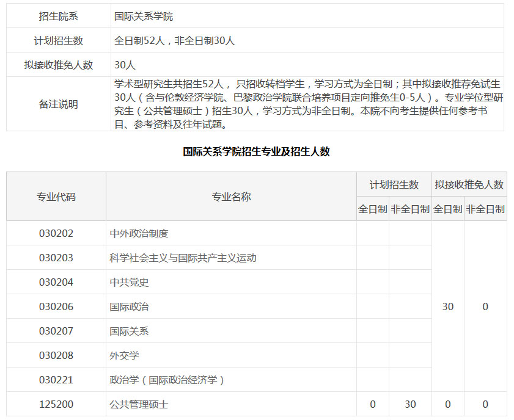The width and height of the screenshot is (514, 420).
Task: Click the major code 030202 cell
Action: [56, 233]
